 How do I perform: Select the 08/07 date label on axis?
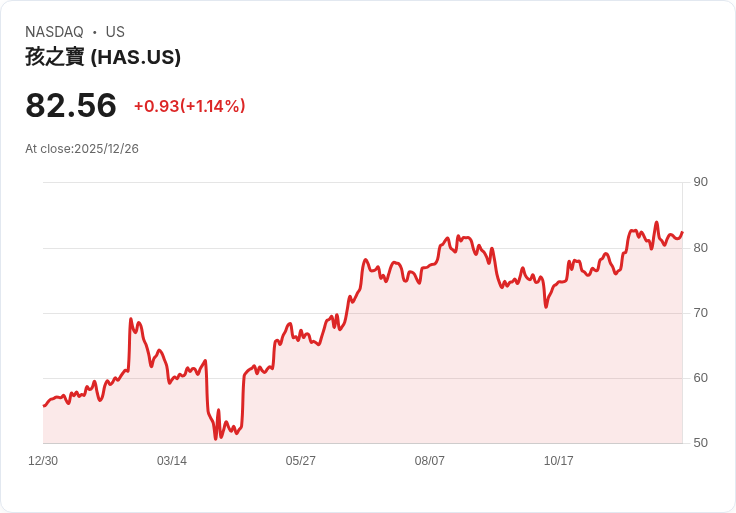coord(429,461)
